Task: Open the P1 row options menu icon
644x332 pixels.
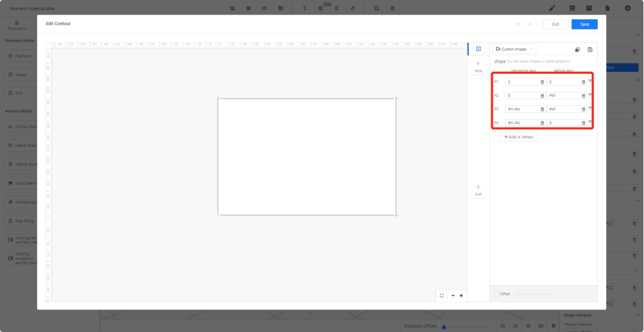Action: click(x=590, y=81)
